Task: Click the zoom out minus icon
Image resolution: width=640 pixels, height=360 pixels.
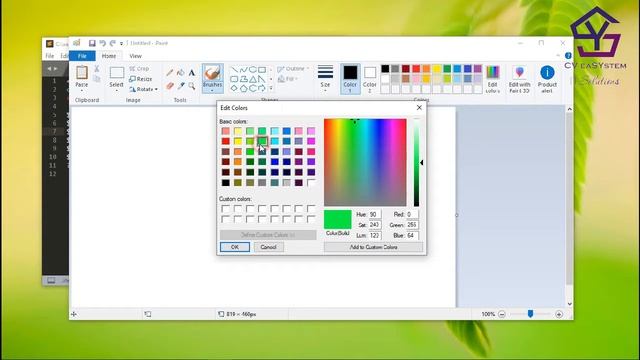Action: click(x=502, y=314)
